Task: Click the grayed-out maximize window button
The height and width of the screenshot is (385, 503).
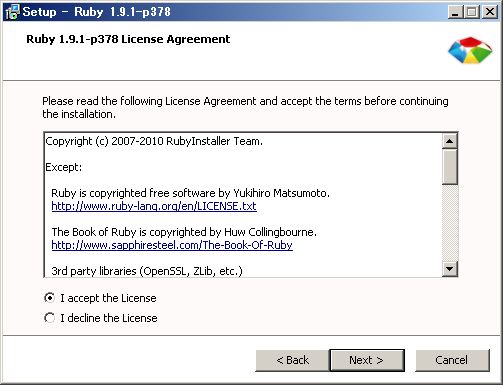Action: [x=472, y=12]
